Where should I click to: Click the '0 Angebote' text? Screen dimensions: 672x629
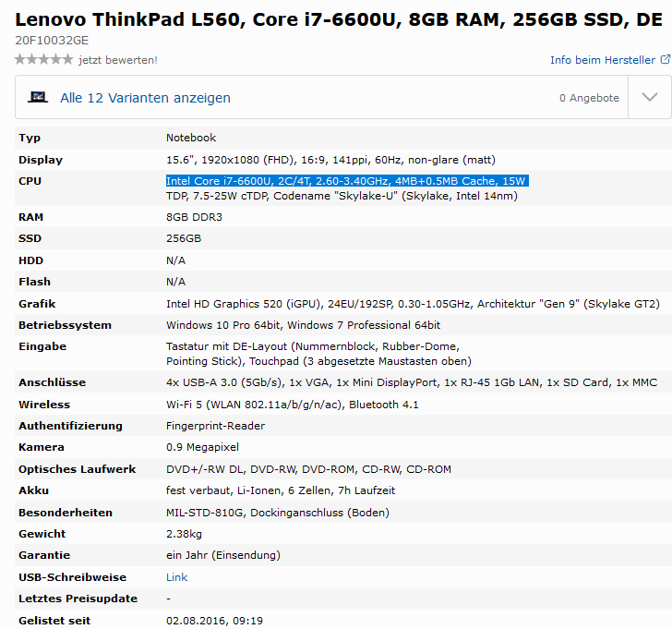click(x=589, y=98)
